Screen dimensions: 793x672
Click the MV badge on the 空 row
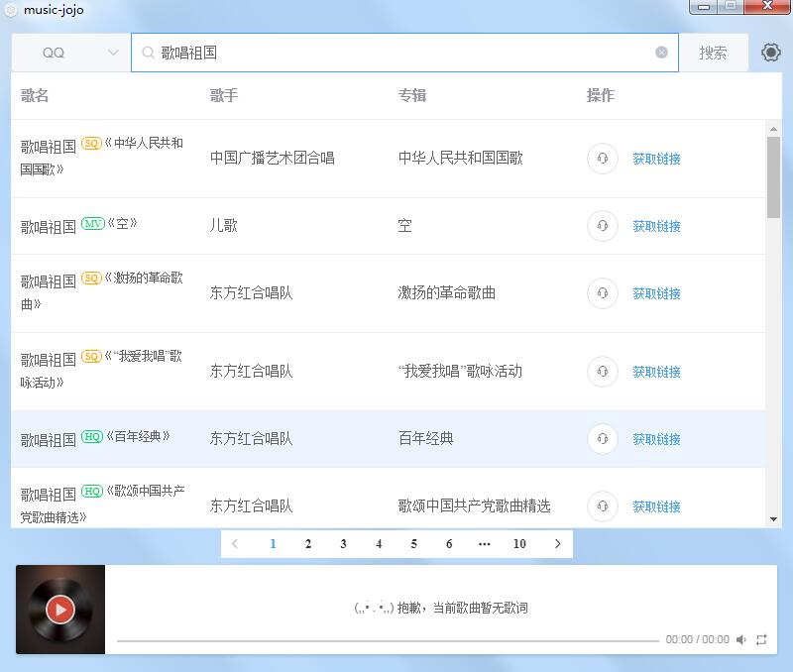pos(92,223)
